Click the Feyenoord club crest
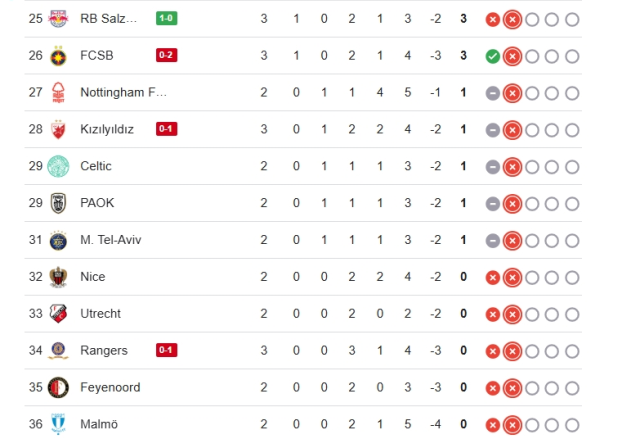This screenshot has width=640, height=438. [x=59, y=387]
